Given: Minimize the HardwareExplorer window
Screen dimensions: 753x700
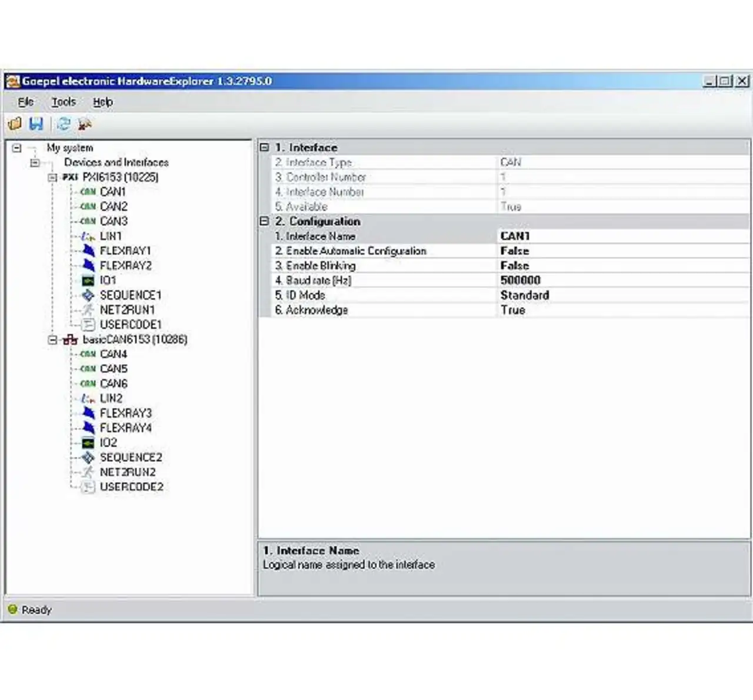Looking at the screenshot, I should (711, 81).
